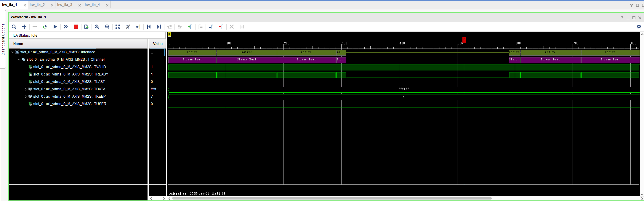Open help for Waveform hw_ila_1 panel

pos(622,18)
